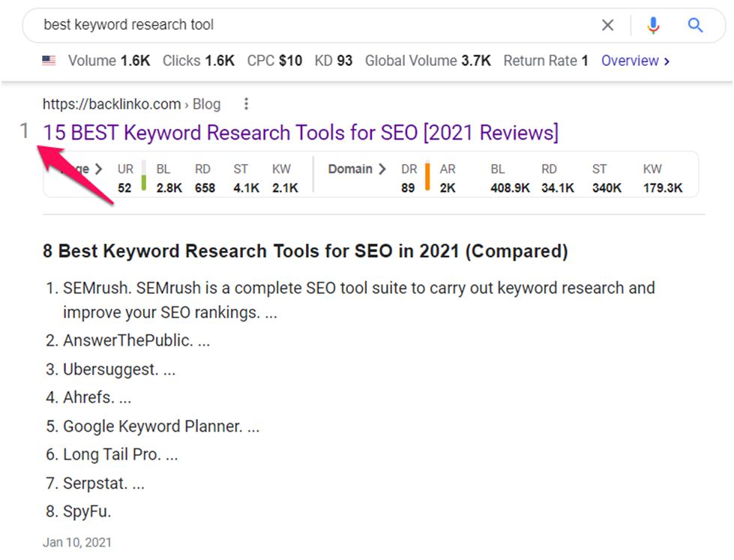Click the Clicks 1.6K metric
The width and height of the screenshot is (734, 560).
[199, 61]
